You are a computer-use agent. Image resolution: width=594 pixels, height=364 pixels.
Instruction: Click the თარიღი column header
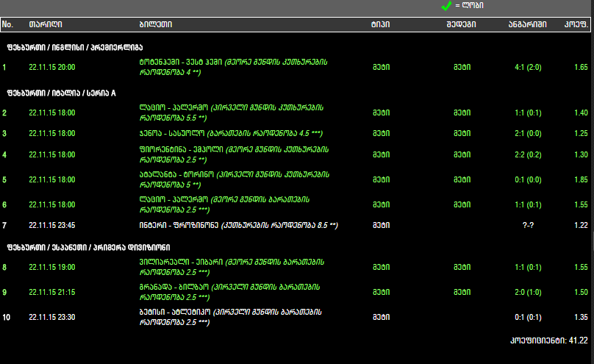[x=46, y=24]
